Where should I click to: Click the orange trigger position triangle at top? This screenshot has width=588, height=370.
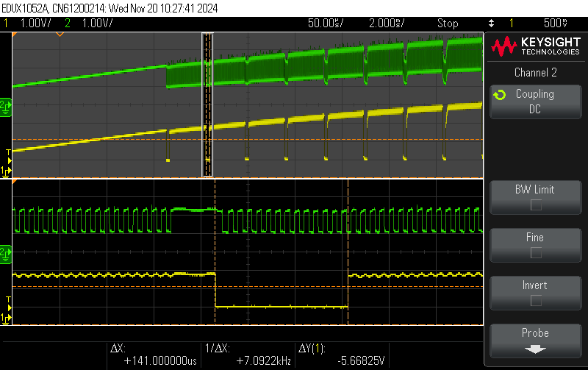click(x=60, y=35)
